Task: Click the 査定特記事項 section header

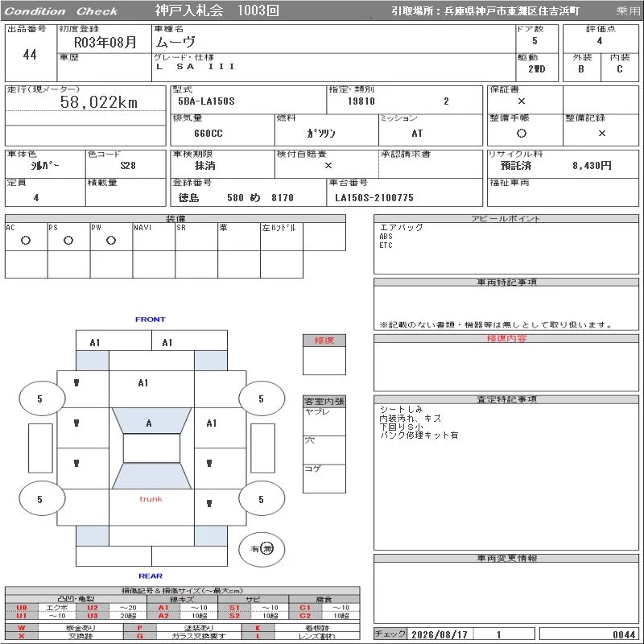Action: (x=506, y=399)
